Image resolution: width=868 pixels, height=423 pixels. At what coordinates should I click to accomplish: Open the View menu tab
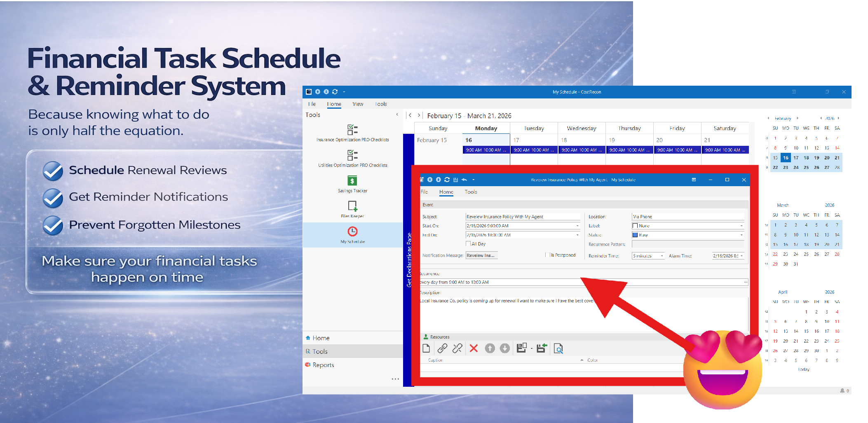[x=358, y=104]
